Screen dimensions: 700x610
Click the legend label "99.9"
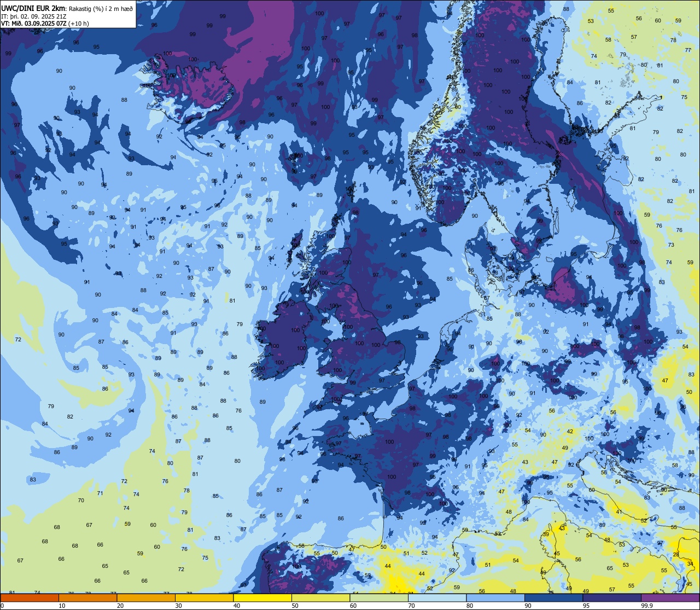click(x=647, y=606)
